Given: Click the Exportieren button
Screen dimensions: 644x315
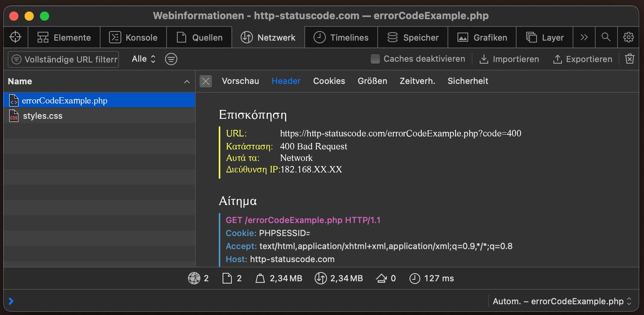Looking at the screenshot, I should [x=583, y=59].
